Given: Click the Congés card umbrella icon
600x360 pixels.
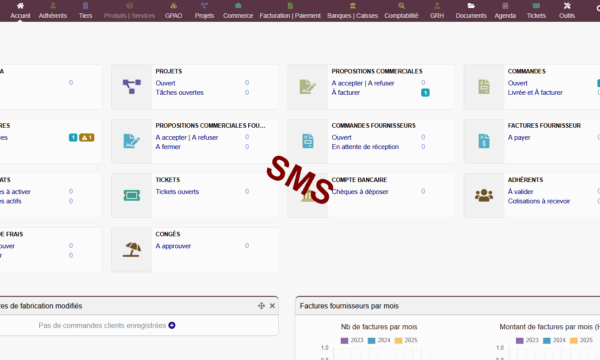Looking at the screenshot, I should click(x=132, y=249).
